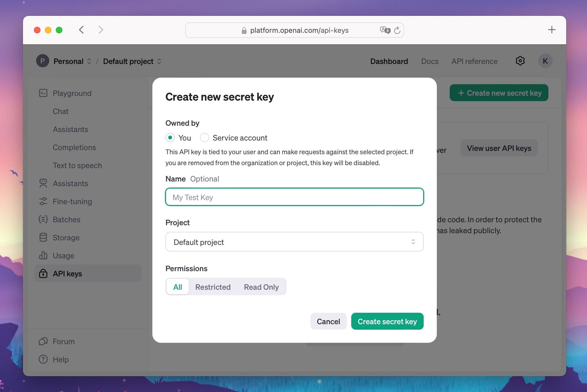The height and width of the screenshot is (392, 587).
Task: Click the Create secret key button
Action: pos(387,321)
